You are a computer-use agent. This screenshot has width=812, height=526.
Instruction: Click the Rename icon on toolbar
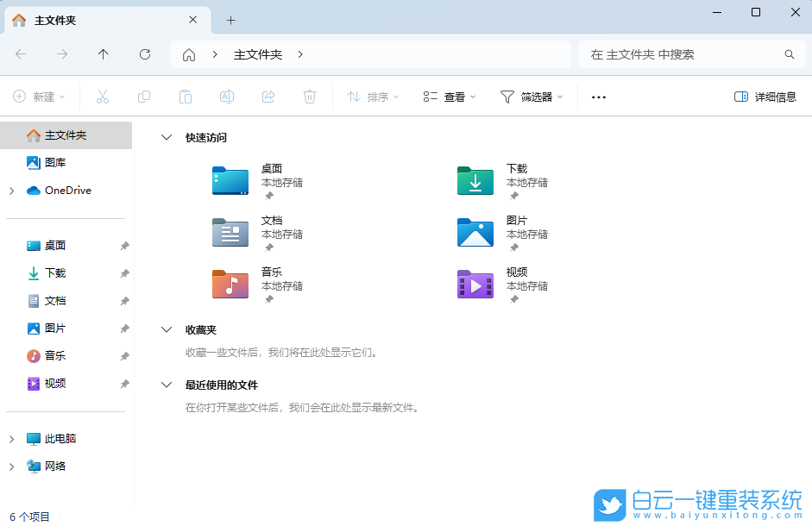227,97
